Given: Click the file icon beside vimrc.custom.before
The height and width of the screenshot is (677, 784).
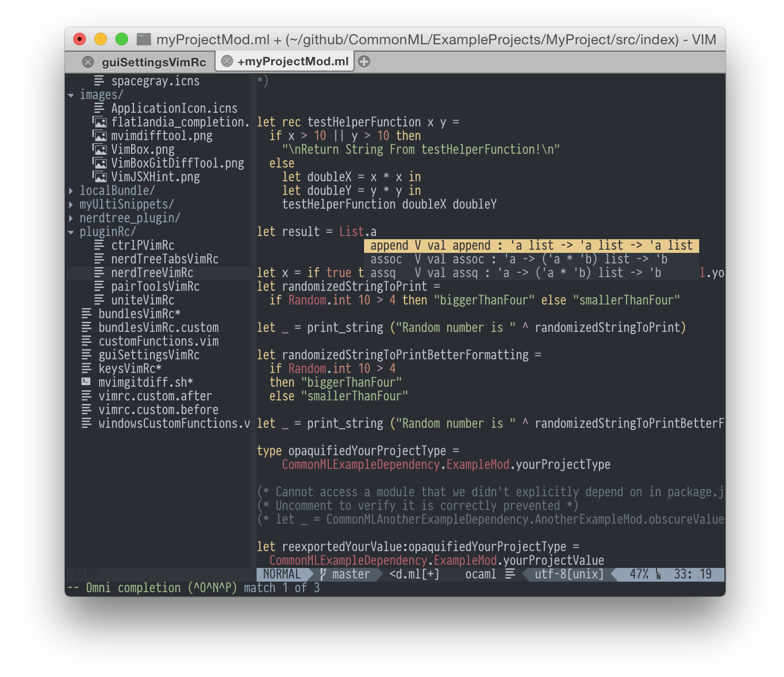Looking at the screenshot, I should pyautogui.click(x=86, y=409).
